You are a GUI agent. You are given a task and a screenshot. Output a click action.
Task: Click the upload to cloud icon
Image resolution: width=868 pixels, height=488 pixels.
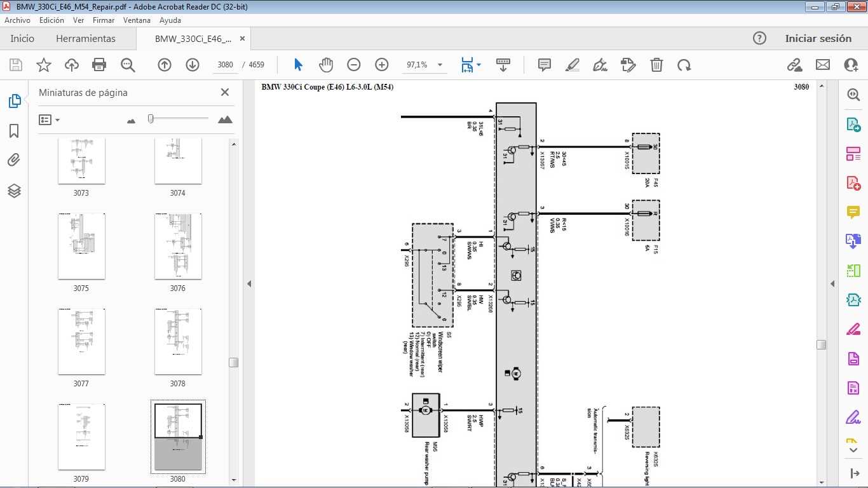(x=72, y=65)
